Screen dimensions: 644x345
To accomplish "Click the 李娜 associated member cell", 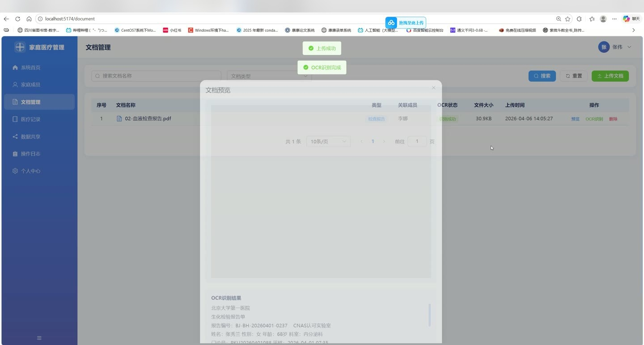I will (x=402, y=118).
